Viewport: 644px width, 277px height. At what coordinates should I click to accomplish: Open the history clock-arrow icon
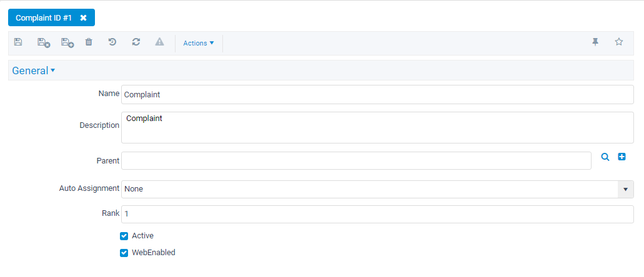[112, 42]
